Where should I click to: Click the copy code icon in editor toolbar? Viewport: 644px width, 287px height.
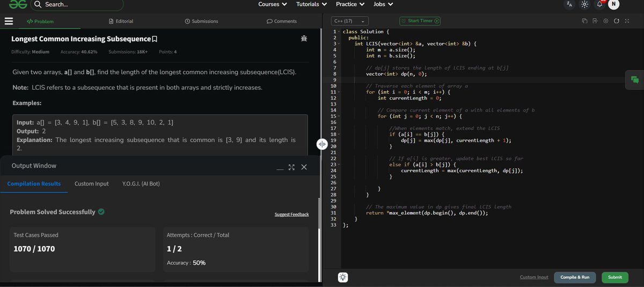[x=584, y=21]
